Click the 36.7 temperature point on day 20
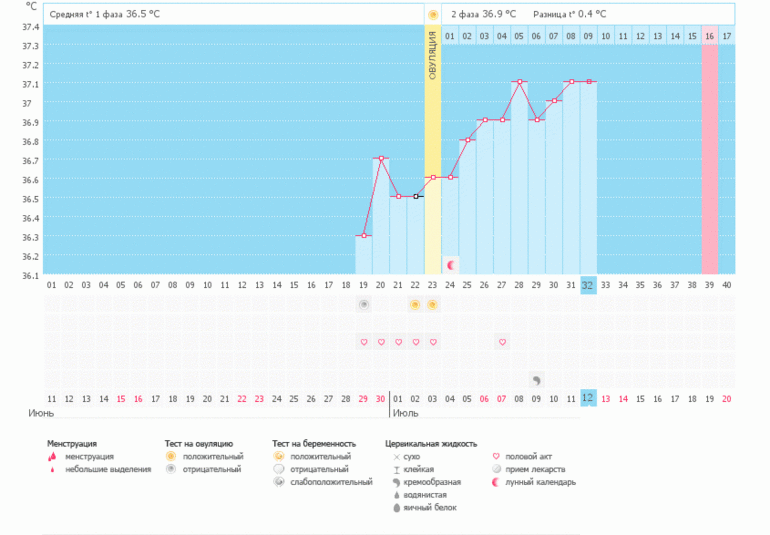This screenshot has height=535, width=770. pyautogui.click(x=381, y=158)
